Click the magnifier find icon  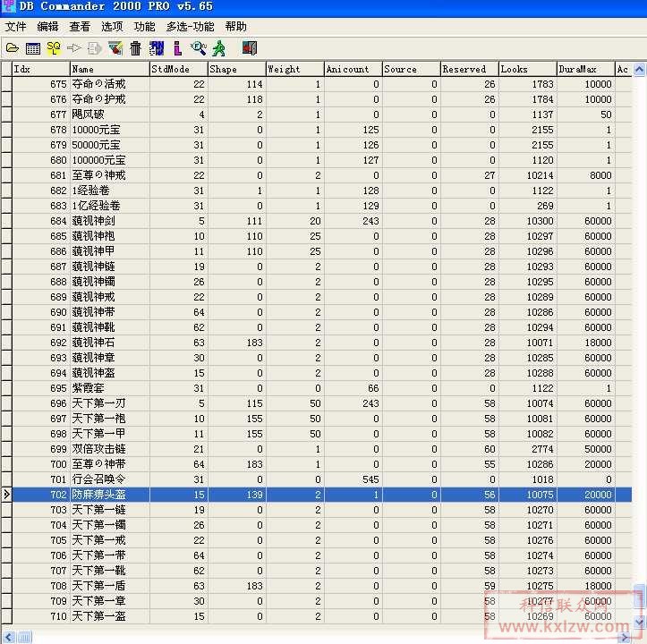pos(198,48)
